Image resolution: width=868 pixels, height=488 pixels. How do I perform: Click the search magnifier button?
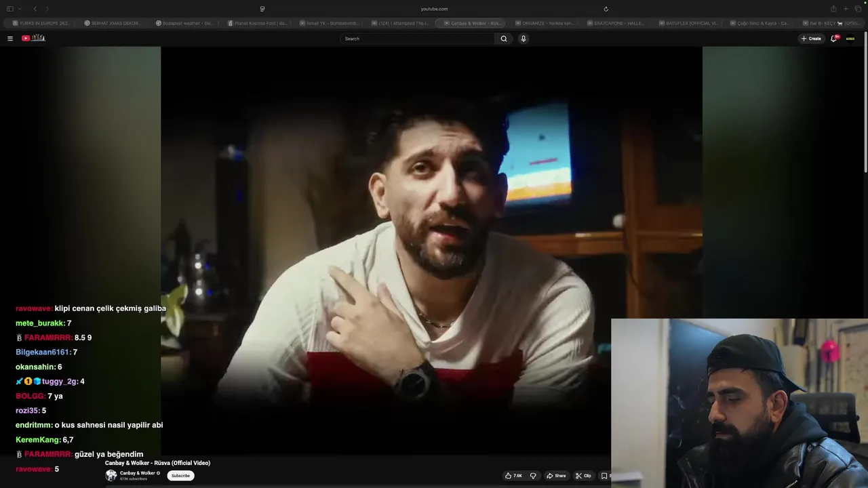pos(504,39)
